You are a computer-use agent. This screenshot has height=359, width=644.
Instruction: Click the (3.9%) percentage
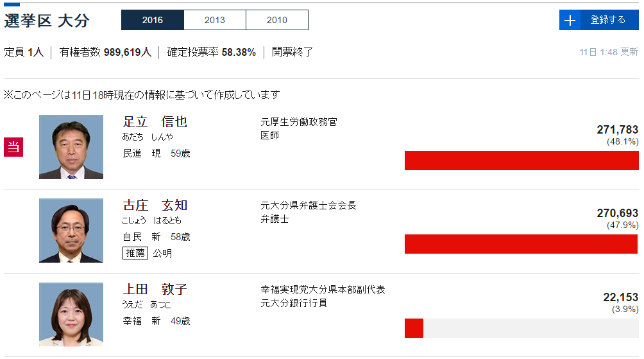(625, 309)
